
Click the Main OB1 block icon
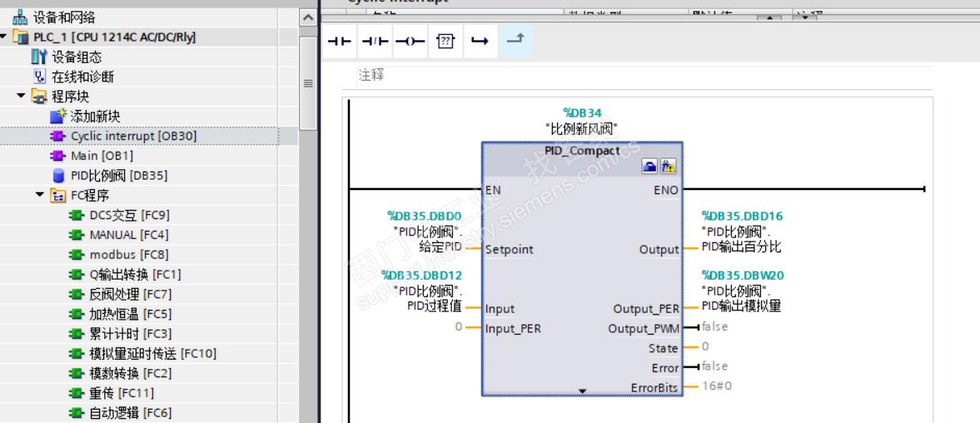[x=58, y=156]
